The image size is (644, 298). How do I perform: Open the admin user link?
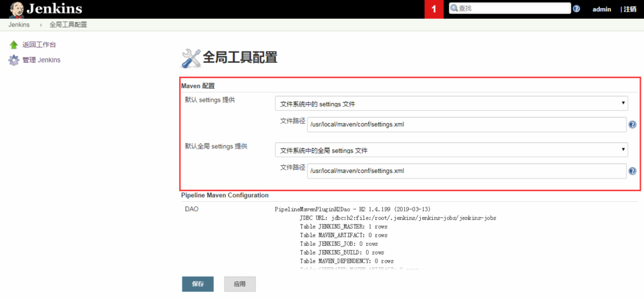pyautogui.click(x=601, y=9)
